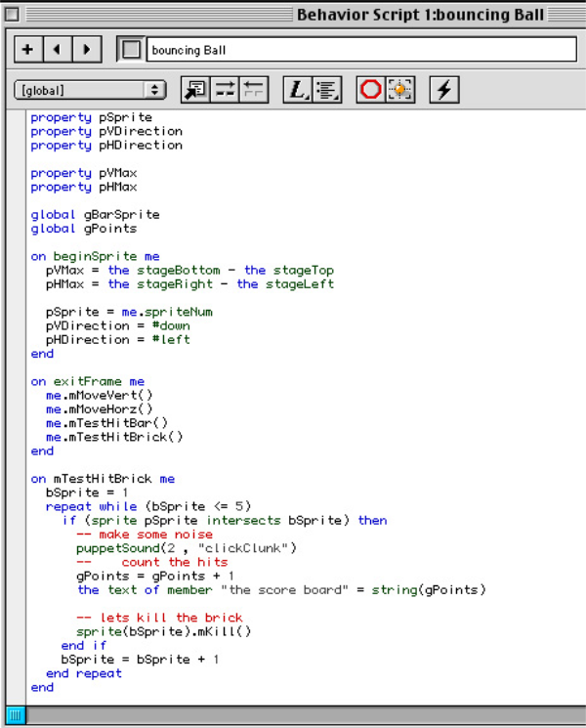Click the 'bouncing Ball' cast name field
Screen dimensions: 586x728
(362, 50)
